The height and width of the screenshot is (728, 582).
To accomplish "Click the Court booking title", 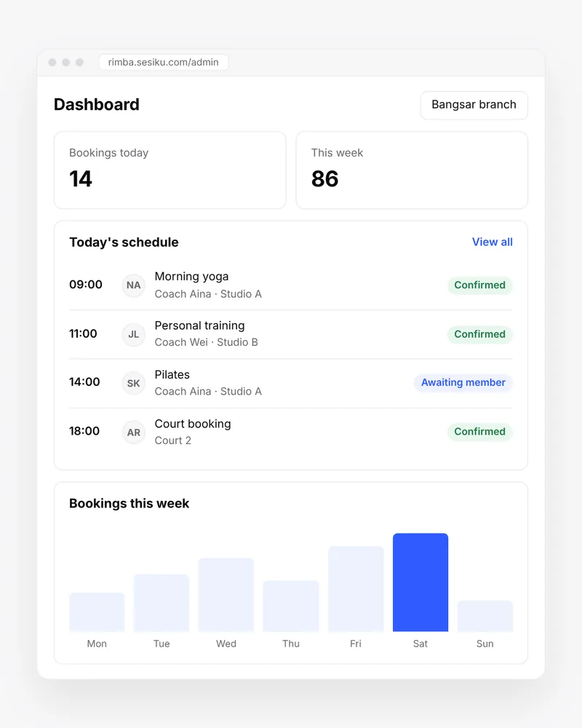I will 193,424.
